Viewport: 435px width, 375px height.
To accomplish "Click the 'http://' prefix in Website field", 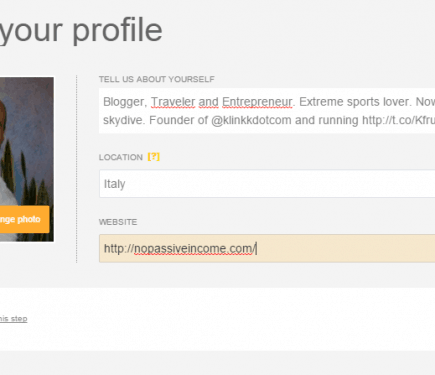I will click(119, 249).
